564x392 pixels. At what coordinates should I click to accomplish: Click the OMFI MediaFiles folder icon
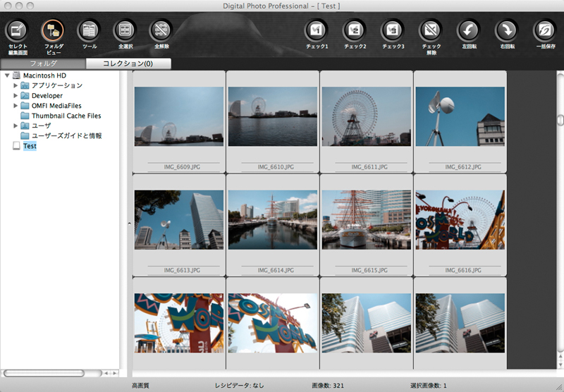[25, 106]
